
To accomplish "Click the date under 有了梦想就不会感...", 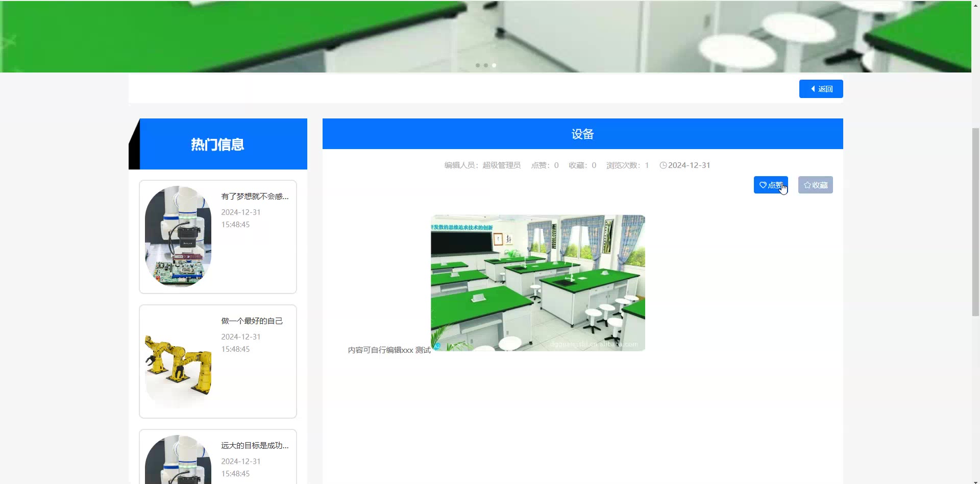I will pos(241,219).
